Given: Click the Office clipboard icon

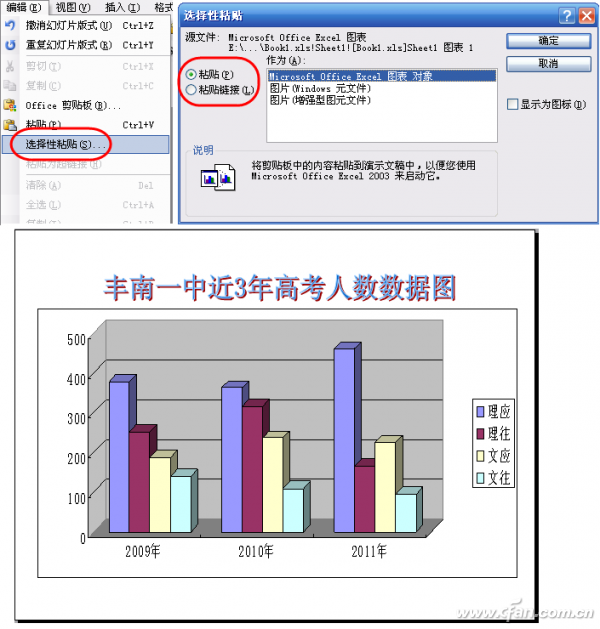Looking at the screenshot, I should pyautogui.click(x=10, y=106).
